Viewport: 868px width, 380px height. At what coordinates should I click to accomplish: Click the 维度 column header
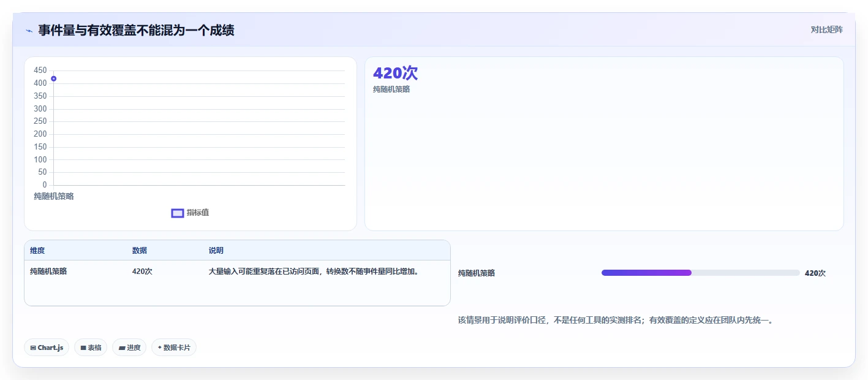coord(37,251)
